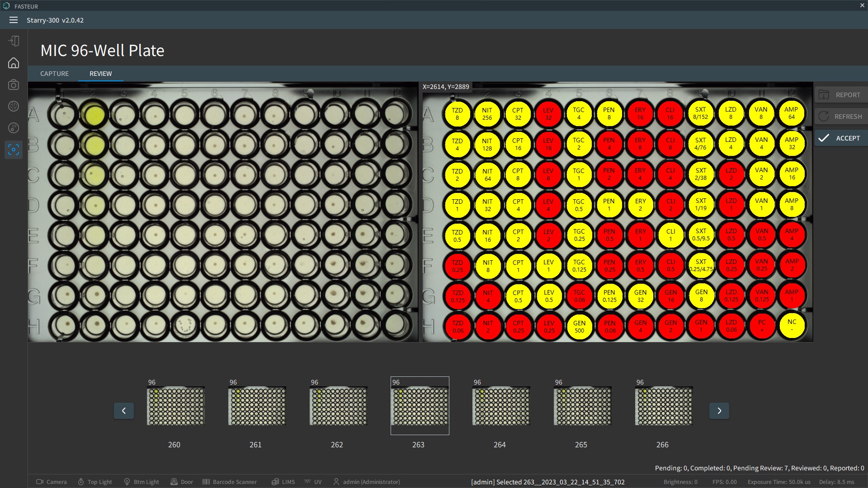The image size is (868, 488).
Task: Select plate thumbnail 265
Action: pos(582,406)
